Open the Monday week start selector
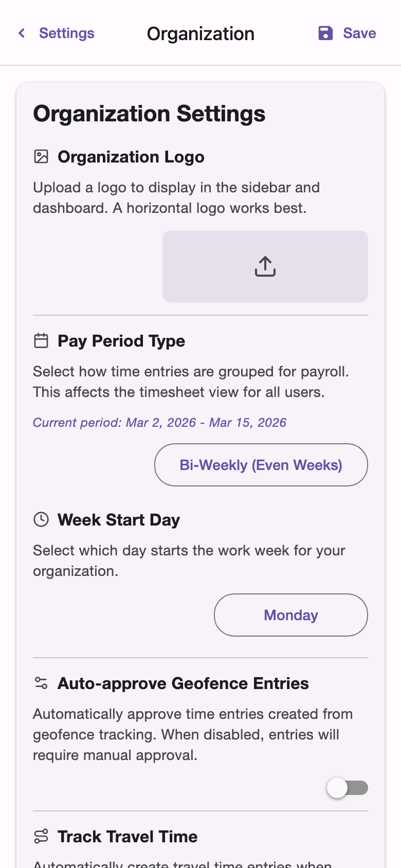The image size is (401, 868). point(290,615)
